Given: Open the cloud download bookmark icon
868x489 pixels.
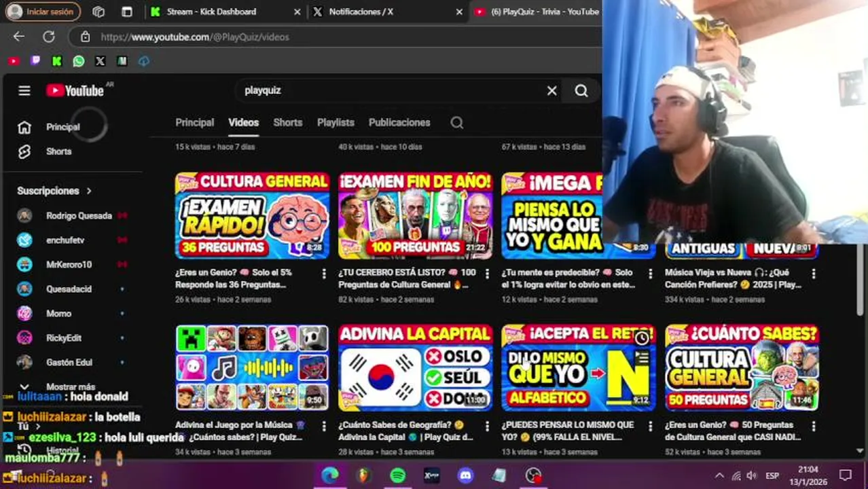Looking at the screenshot, I should (144, 61).
